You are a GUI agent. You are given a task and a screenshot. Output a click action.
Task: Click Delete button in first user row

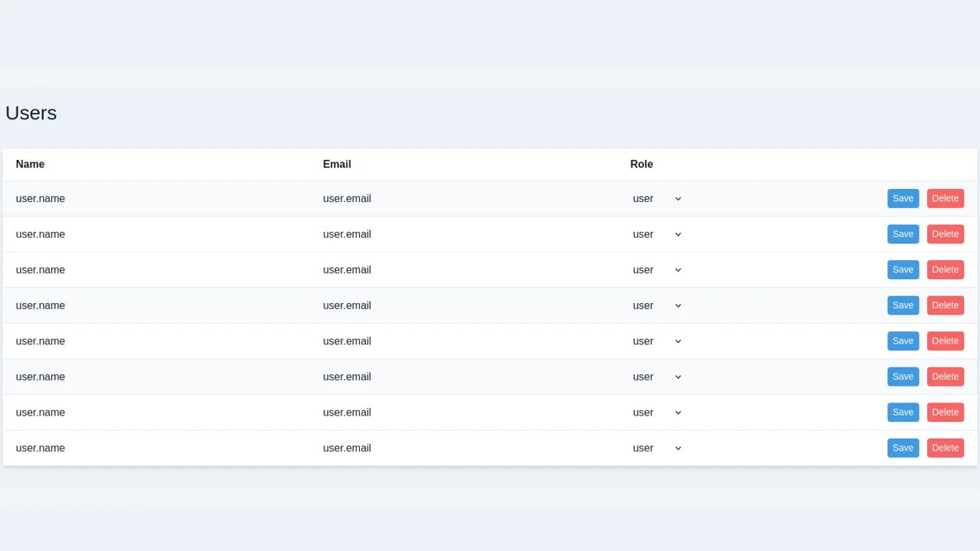click(x=945, y=198)
